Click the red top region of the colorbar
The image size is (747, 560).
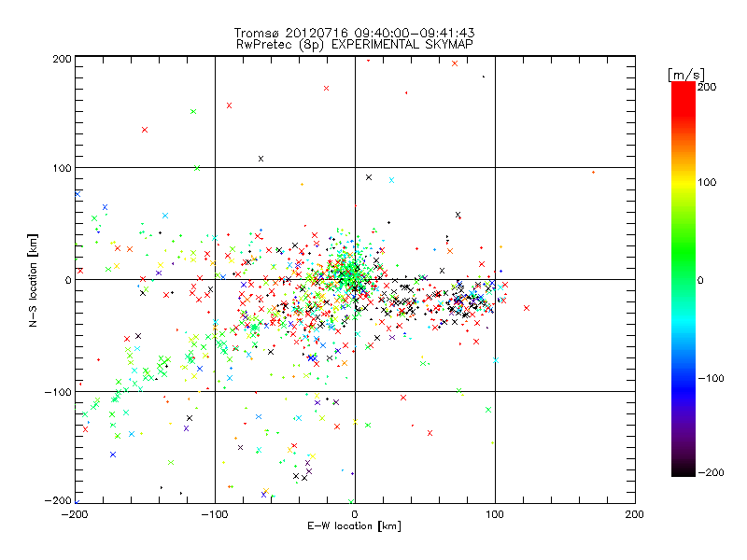(684, 98)
